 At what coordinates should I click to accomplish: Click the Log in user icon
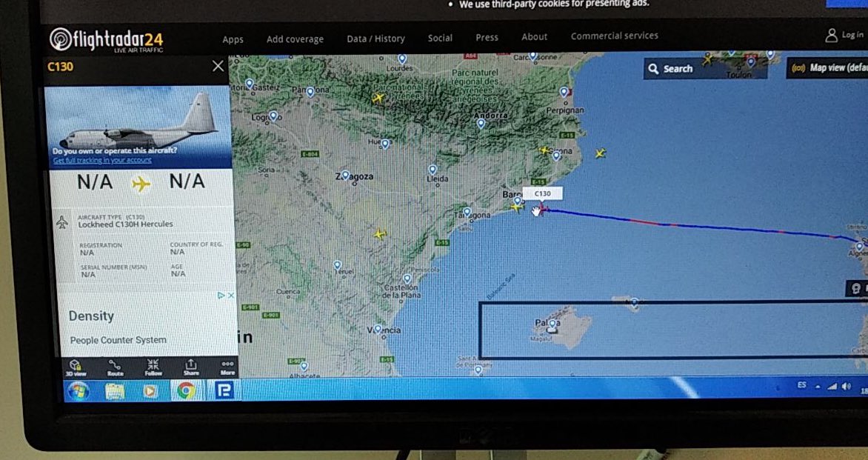(831, 36)
